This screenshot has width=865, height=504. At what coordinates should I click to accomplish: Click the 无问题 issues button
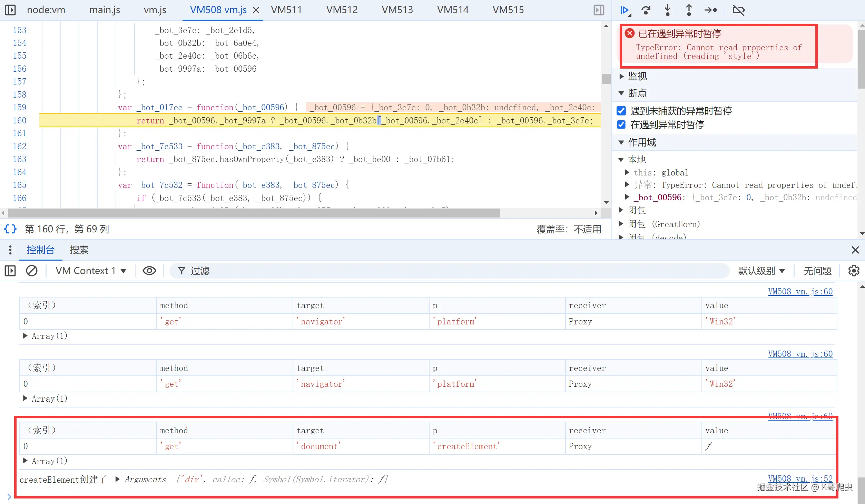(x=817, y=271)
